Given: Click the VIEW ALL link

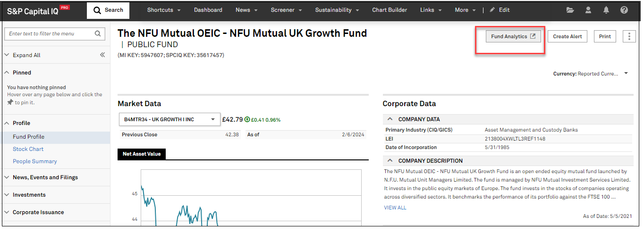Looking at the screenshot, I should point(395,208).
